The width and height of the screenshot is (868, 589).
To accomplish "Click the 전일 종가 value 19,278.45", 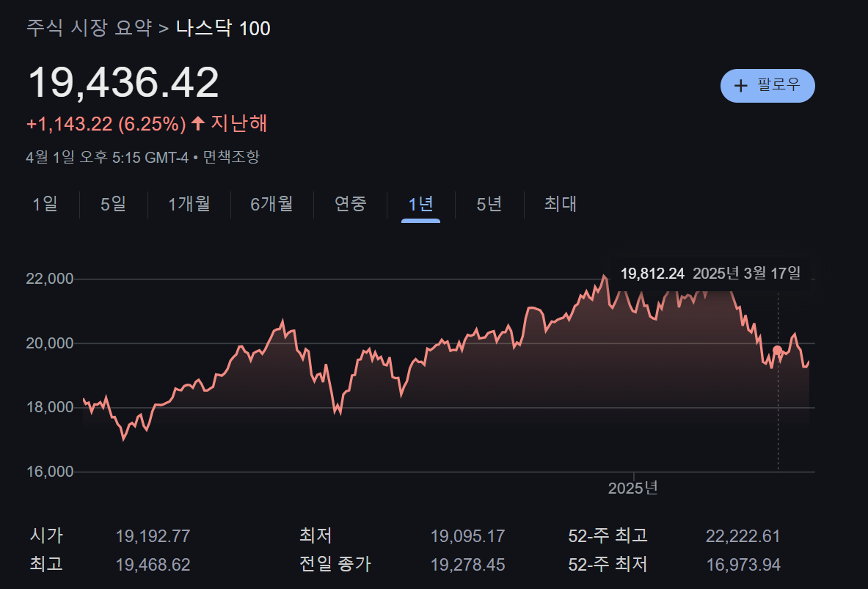I will tap(468, 565).
